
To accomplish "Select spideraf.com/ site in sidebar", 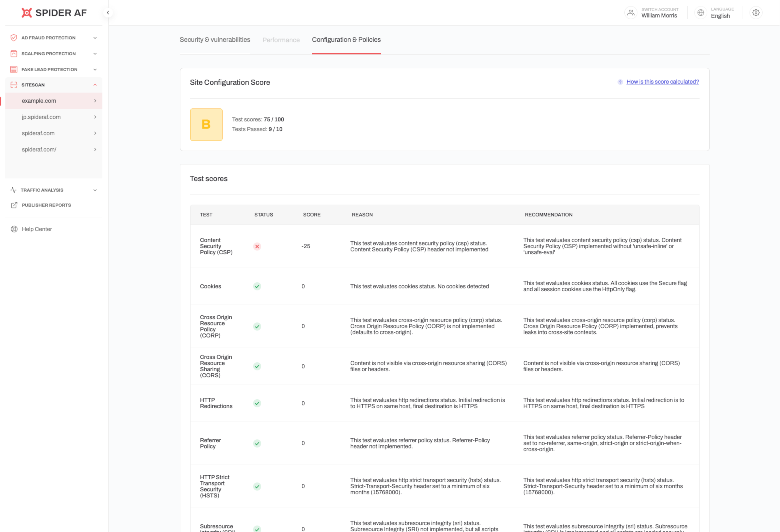I will [54, 149].
